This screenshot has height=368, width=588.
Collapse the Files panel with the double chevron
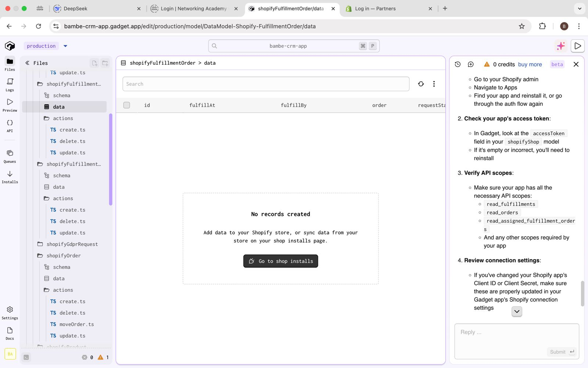pyautogui.click(x=27, y=63)
